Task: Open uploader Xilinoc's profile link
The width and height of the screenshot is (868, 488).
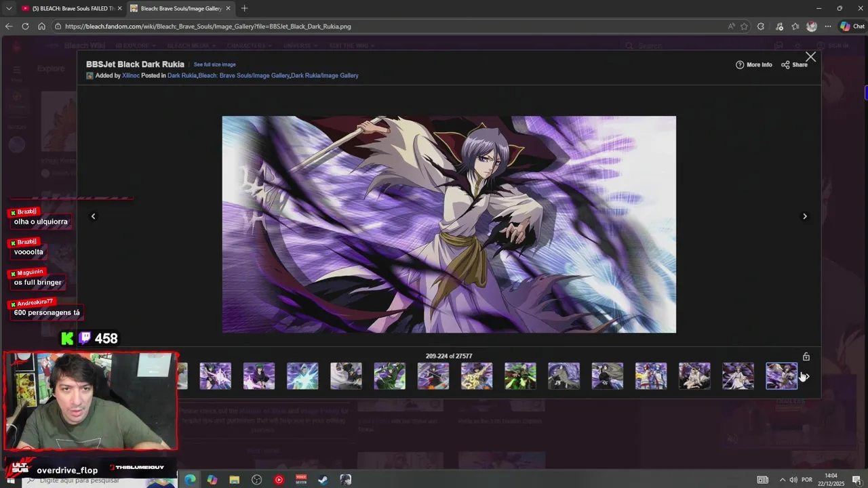Action: (x=131, y=75)
